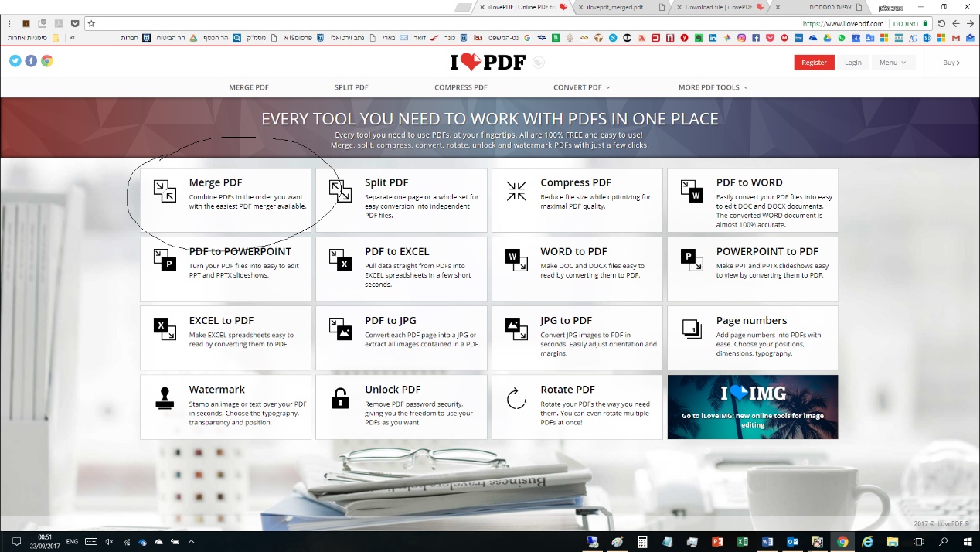Click the ENG language indicator in the taskbar

pyautogui.click(x=72, y=542)
